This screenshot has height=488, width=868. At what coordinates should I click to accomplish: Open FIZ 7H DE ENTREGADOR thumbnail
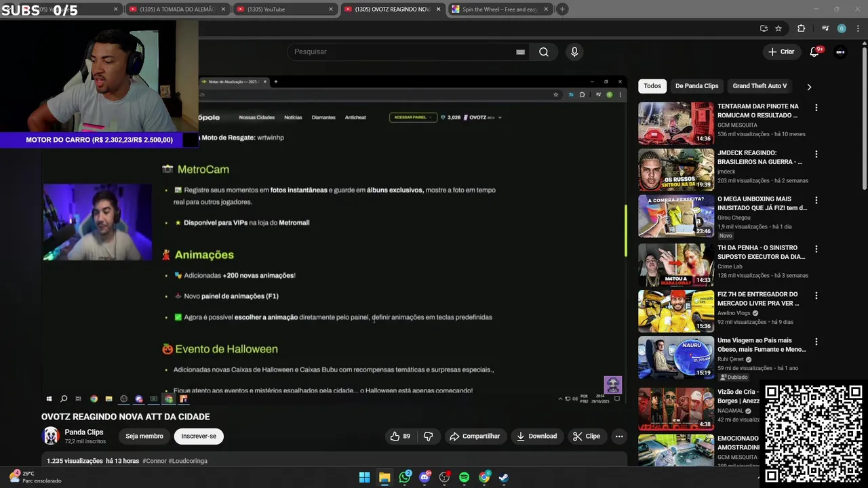pyautogui.click(x=675, y=311)
